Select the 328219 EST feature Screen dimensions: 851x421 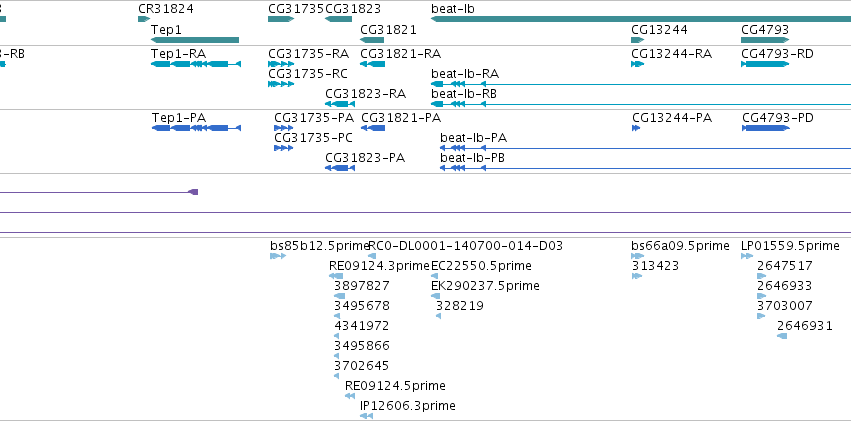click(439, 316)
